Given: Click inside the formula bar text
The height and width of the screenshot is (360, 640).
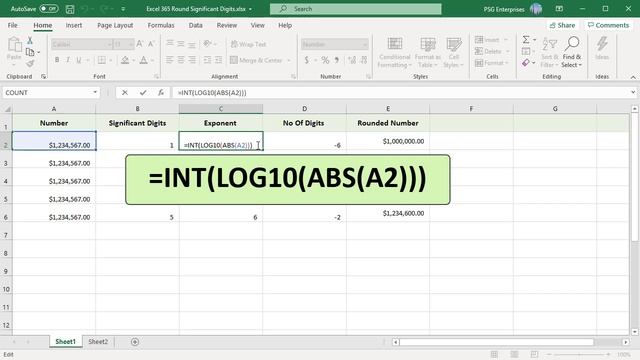Looking at the screenshot, I should coord(212,93).
